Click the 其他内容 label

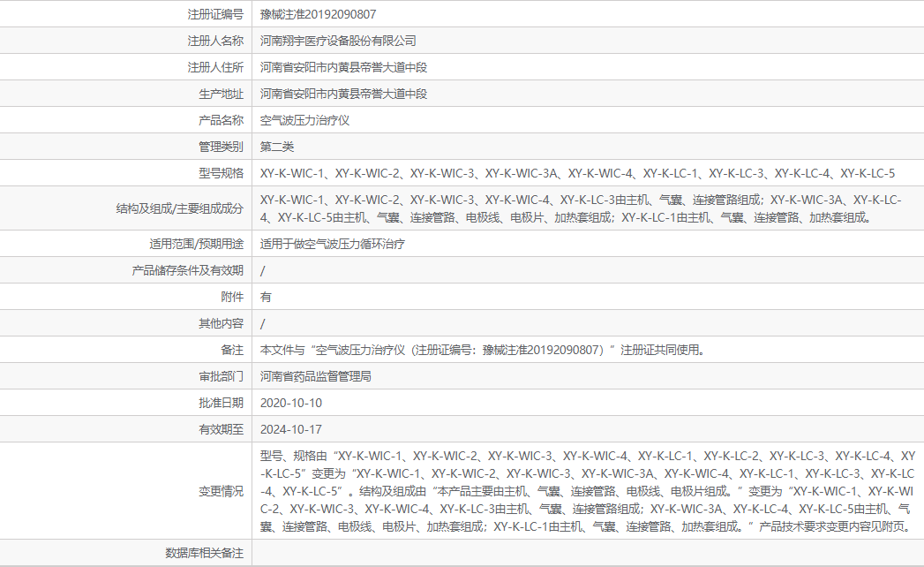(221, 323)
